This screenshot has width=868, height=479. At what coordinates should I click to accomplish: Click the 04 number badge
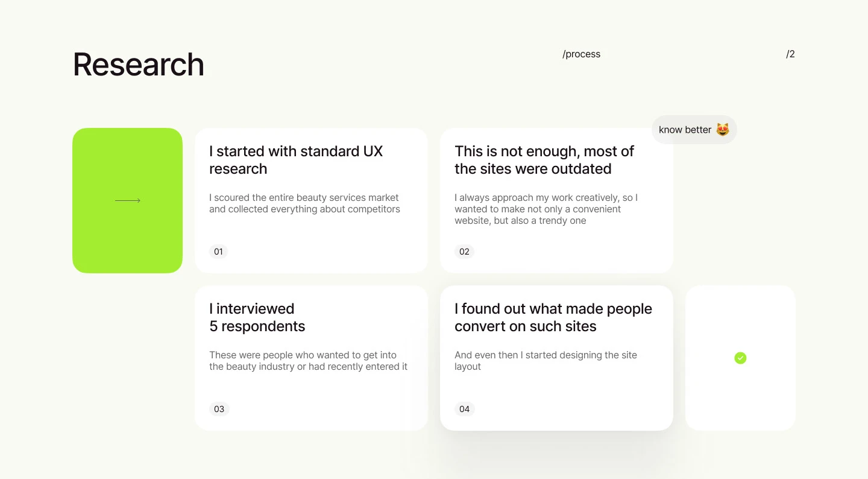tap(464, 409)
